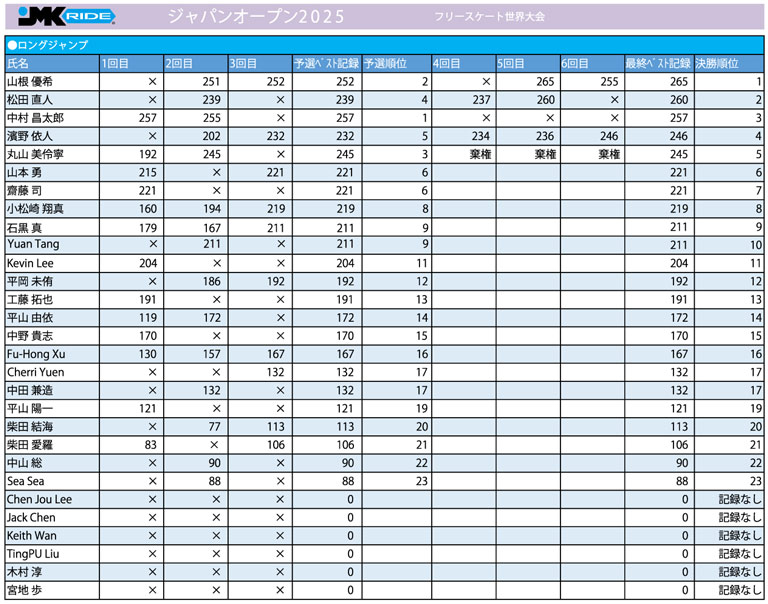Click the 予選ベスト記録 column header
The image size is (768, 604).
(x=326, y=64)
